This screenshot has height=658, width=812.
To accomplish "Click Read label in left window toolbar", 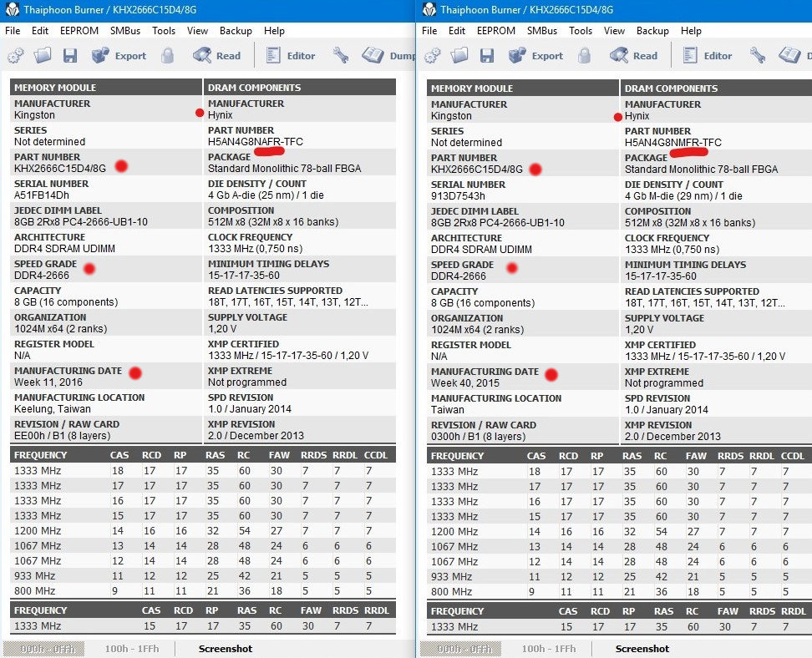I will point(228,56).
